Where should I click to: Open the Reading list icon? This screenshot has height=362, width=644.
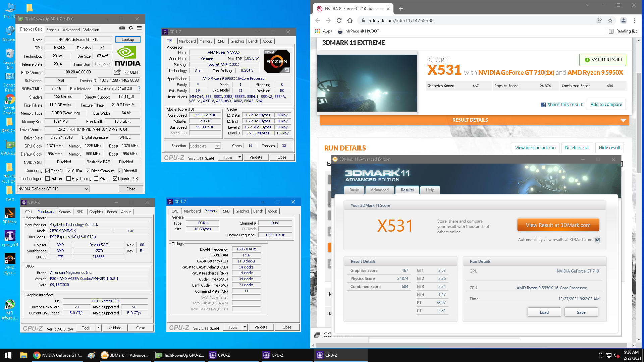(611, 31)
